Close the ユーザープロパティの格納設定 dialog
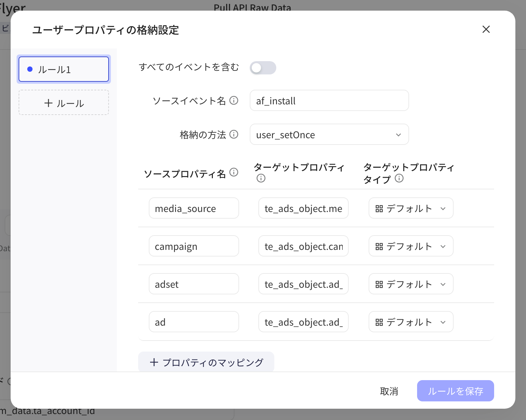The width and height of the screenshot is (526, 420). (486, 29)
